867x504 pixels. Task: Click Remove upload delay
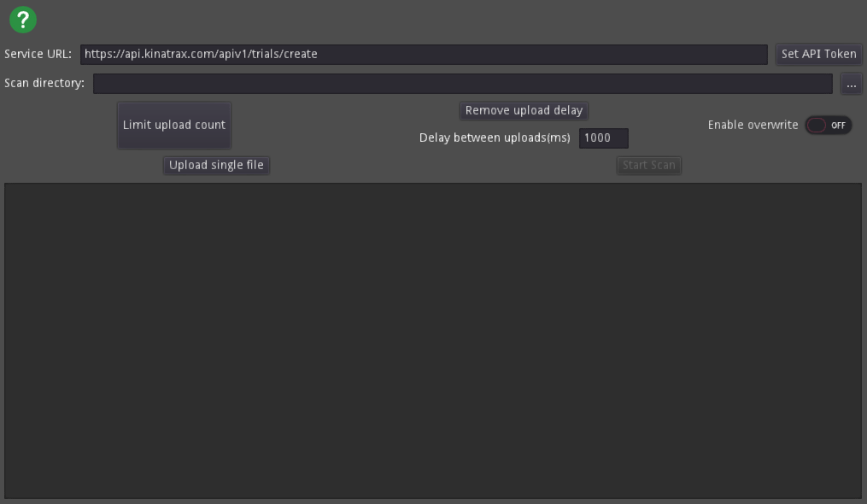pos(524,111)
